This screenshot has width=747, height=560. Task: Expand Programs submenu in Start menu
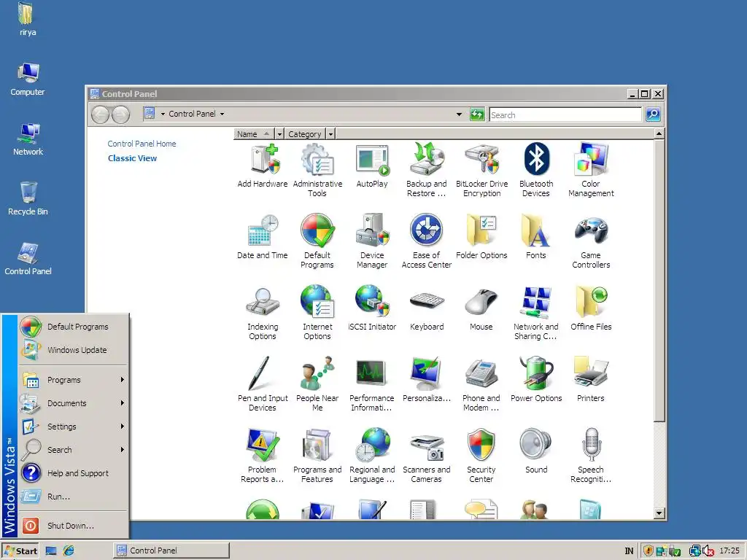tap(74, 380)
